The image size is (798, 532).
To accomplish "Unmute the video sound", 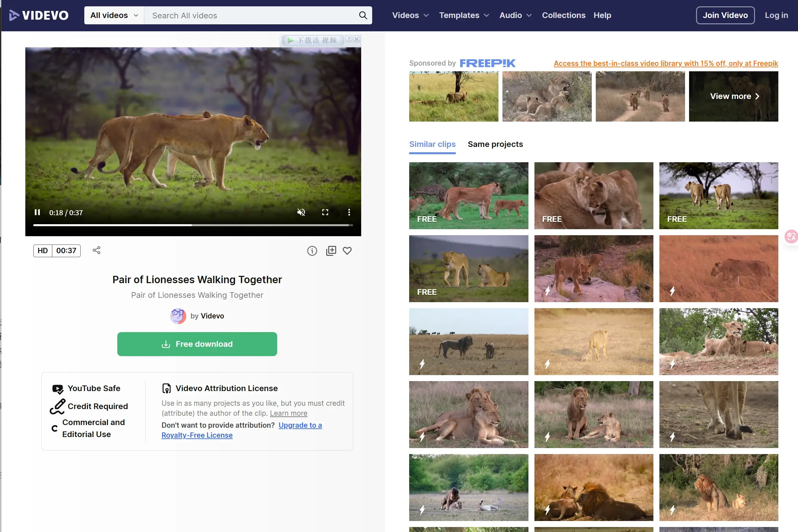I will [x=301, y=213].
